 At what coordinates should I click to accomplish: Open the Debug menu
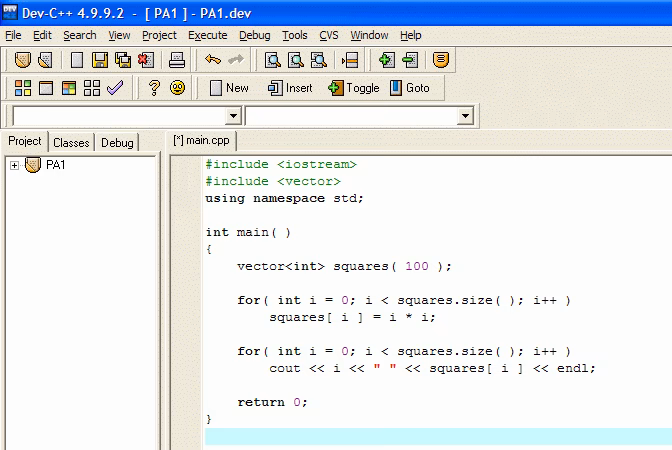[x=255, y=35]
